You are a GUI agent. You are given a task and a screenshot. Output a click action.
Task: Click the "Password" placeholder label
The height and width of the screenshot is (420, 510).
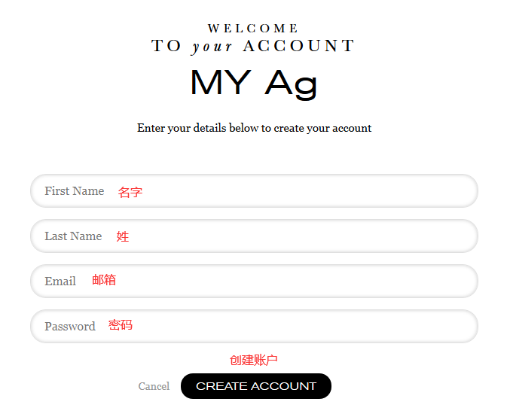(x=70, y=327)
